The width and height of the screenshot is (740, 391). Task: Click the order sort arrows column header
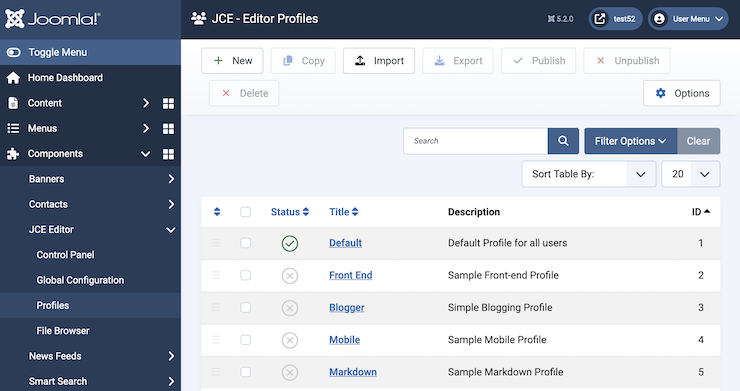(x=217, y=212)
